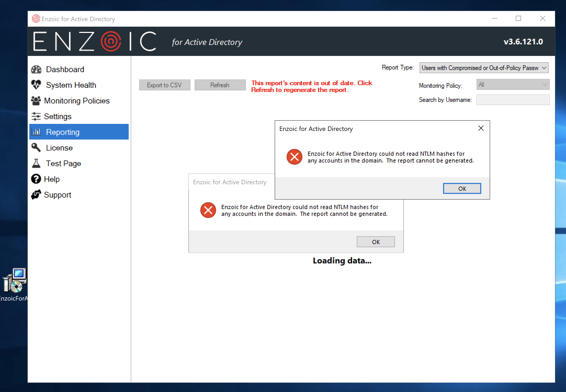Click the Test Page flask icon
The image size is (566, 392).
point(36,163)
